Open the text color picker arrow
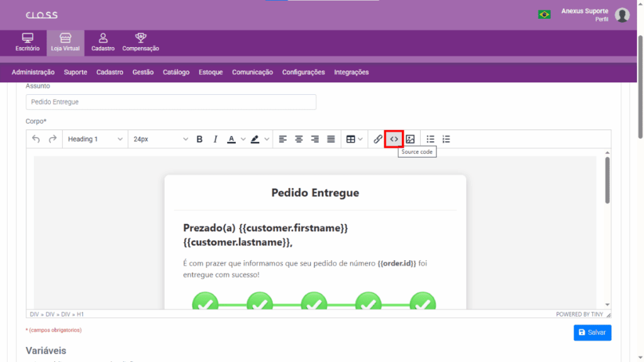This screenshot has width=644, height=362. (243, 139)
